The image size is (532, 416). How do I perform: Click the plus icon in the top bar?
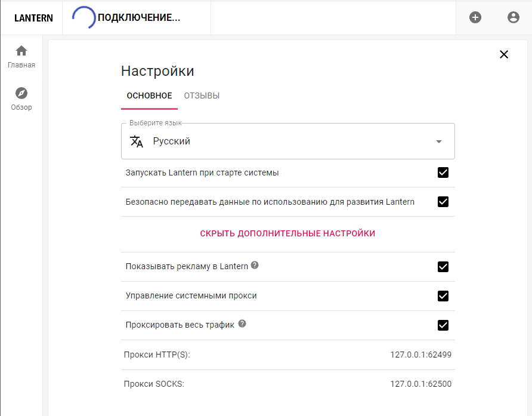tap(475, 17)
